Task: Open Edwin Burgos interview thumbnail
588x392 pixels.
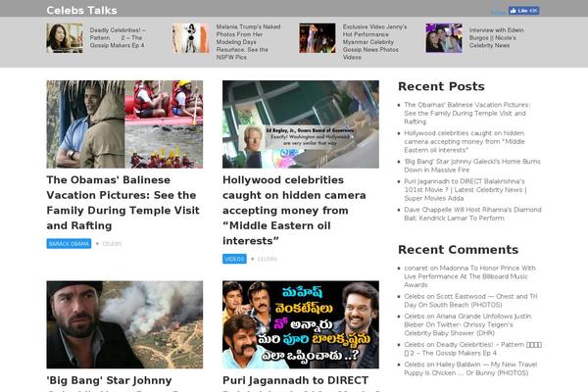Action: tap(444, 38)
